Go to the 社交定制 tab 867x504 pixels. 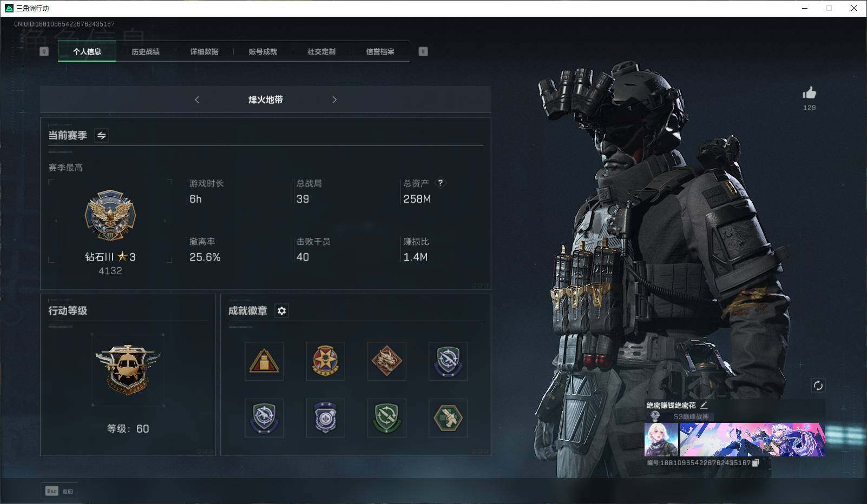pos(321,51)
